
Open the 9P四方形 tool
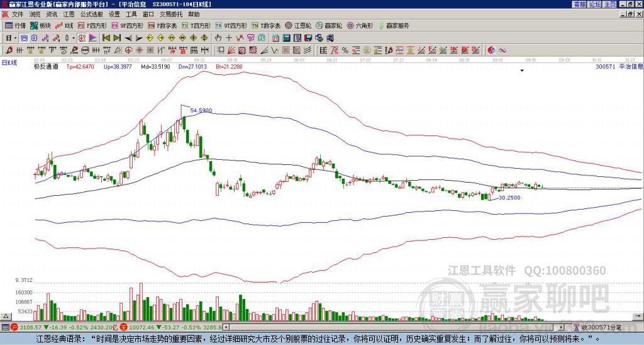tap(127, 25)
